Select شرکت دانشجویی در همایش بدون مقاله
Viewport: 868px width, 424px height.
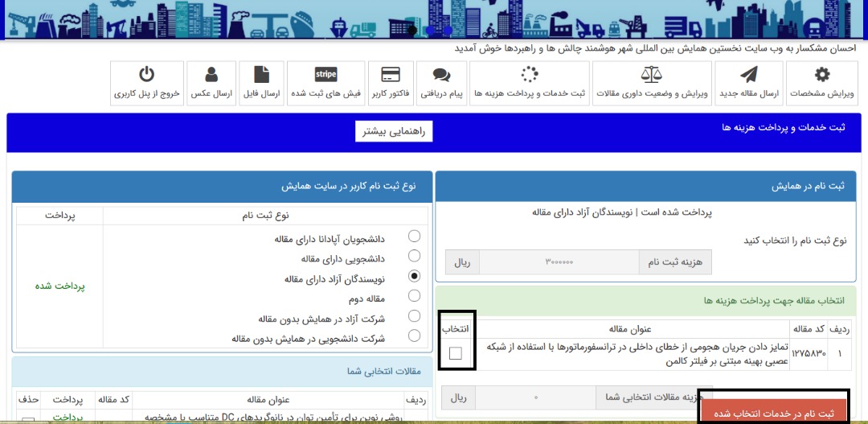[x=414, y=336]
